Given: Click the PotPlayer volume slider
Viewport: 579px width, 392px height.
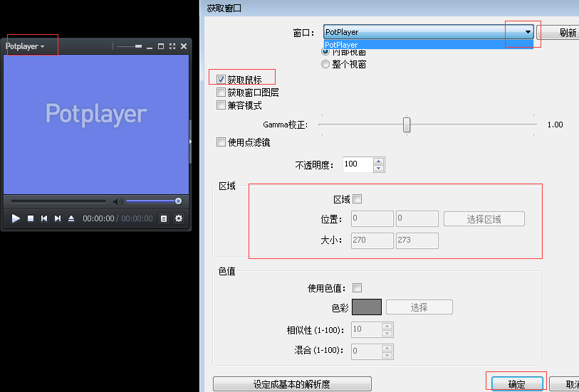Looking at the screenshot, I should (153, 201).
